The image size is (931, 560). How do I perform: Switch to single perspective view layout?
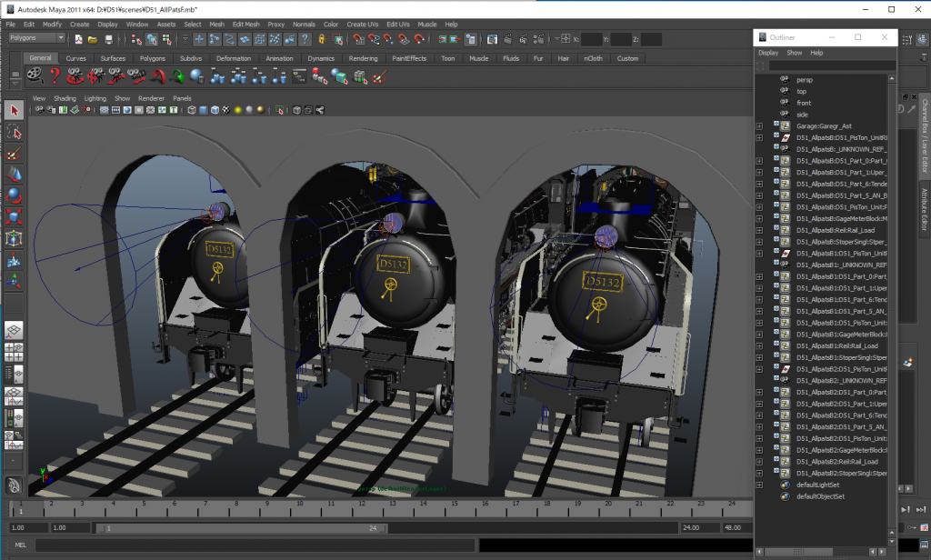[x=15, y=330]
